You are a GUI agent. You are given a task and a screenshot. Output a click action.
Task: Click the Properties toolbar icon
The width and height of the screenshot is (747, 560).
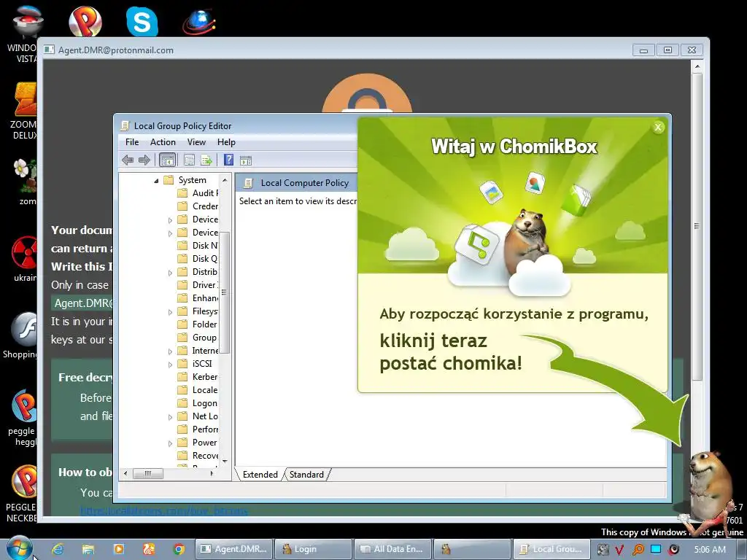pos(189,160)
